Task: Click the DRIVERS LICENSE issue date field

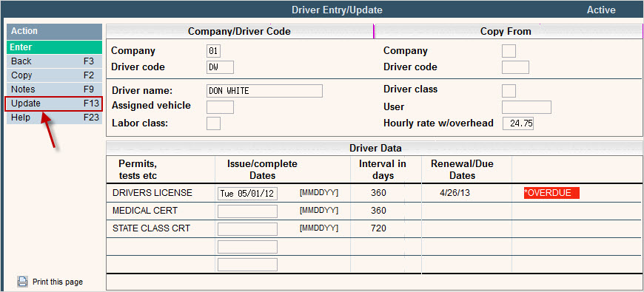Action: tap(248, 194)
